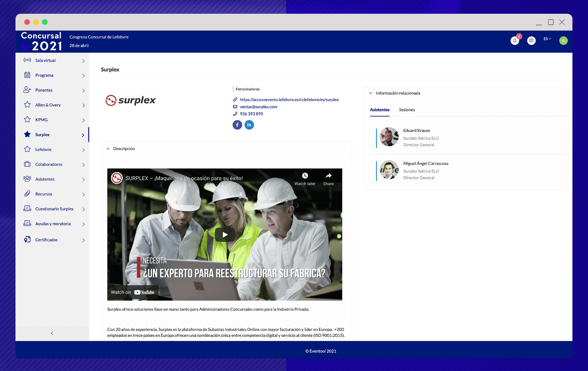Click the phone icon beside the number
588x371 pixels.
[x=235, y=114]
